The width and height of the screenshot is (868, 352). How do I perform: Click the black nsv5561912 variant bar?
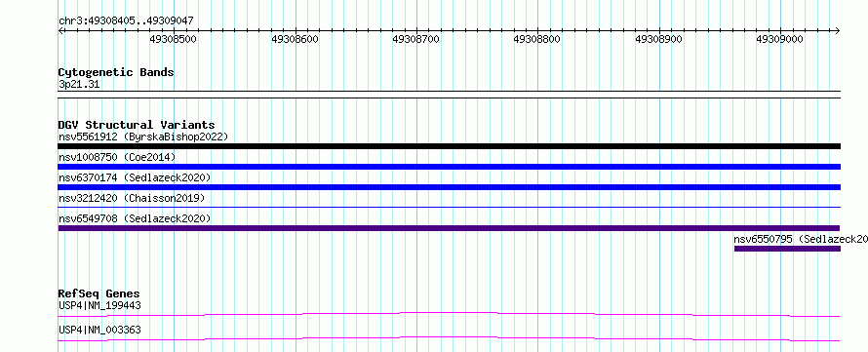point(449,146)
